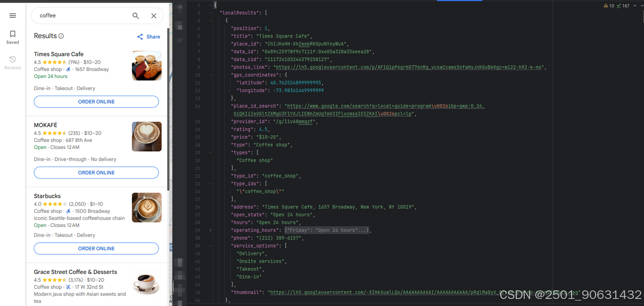Click the "data_cid" value string

pos(297,59)
